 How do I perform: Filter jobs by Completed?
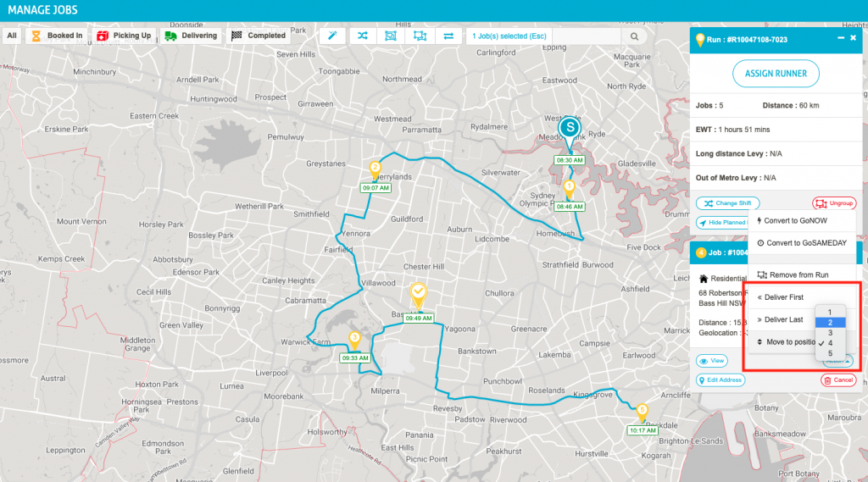click(259, 36)
